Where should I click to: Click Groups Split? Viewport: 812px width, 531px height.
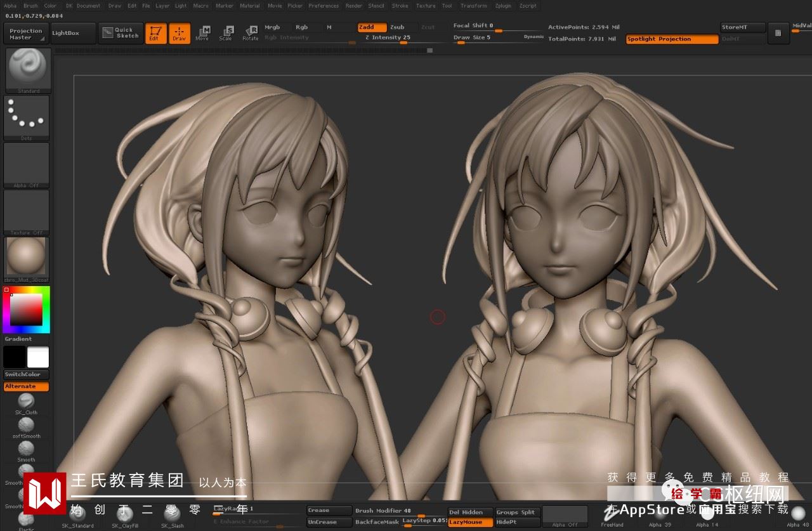(517, 512)
